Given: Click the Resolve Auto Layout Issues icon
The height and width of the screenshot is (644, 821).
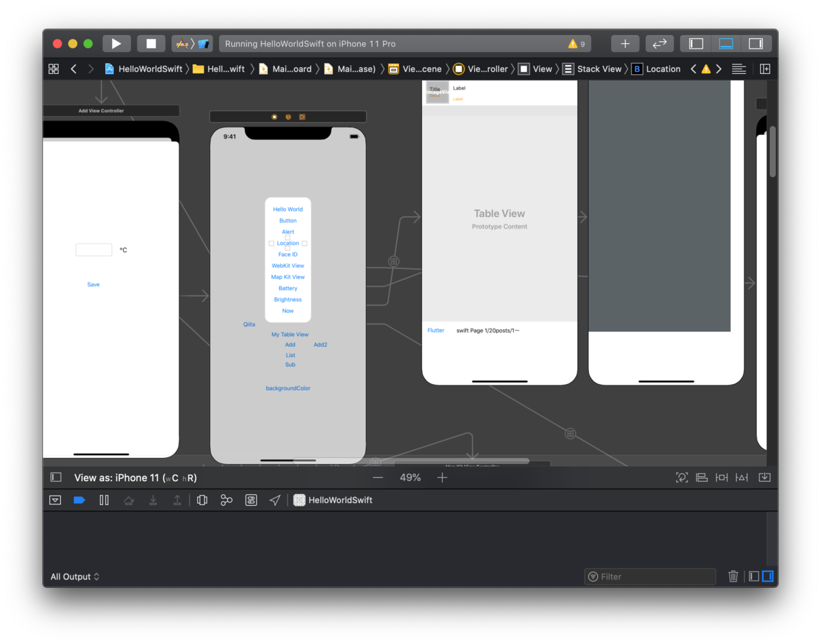Looking at the screenshot, I should click(742, 477).
